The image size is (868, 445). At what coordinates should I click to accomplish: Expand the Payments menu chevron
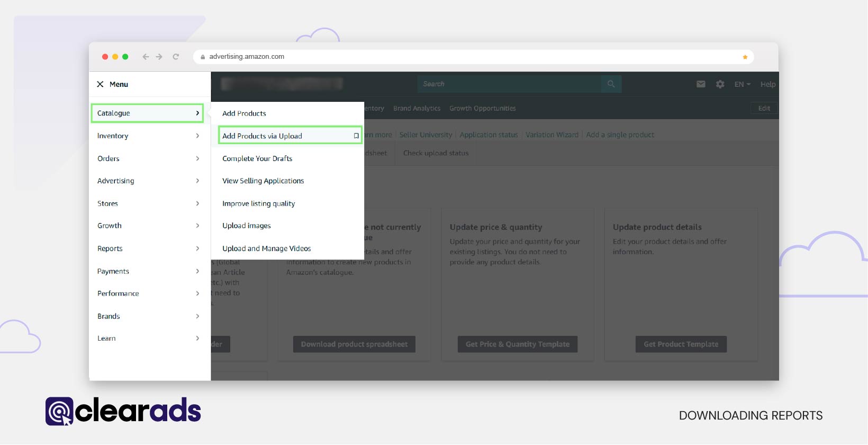click(x=197, y=271)
